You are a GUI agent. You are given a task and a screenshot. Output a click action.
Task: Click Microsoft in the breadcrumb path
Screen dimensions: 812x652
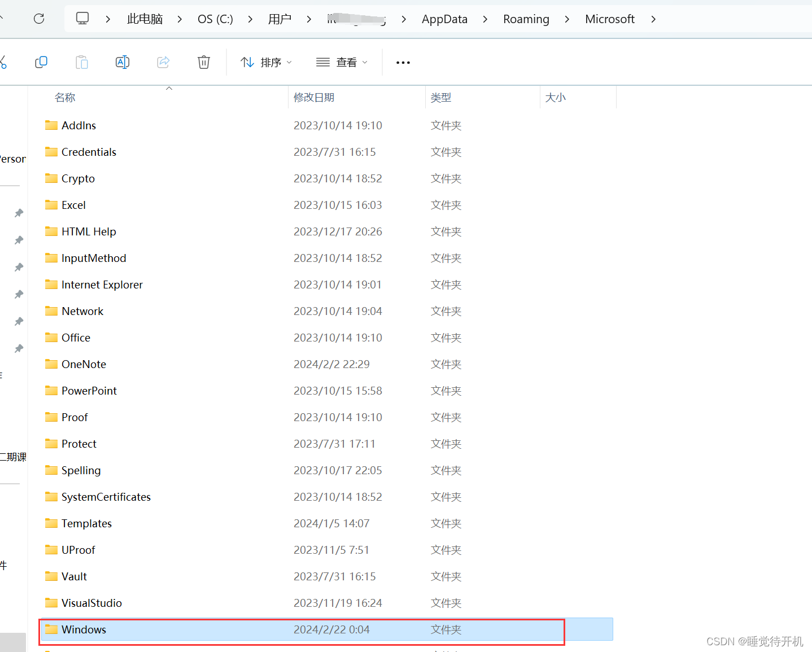click(610, 19)
